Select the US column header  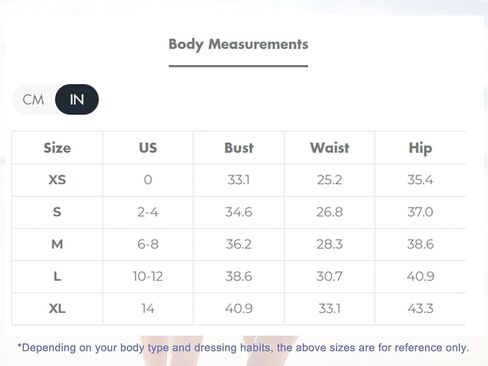coord(148,148)
